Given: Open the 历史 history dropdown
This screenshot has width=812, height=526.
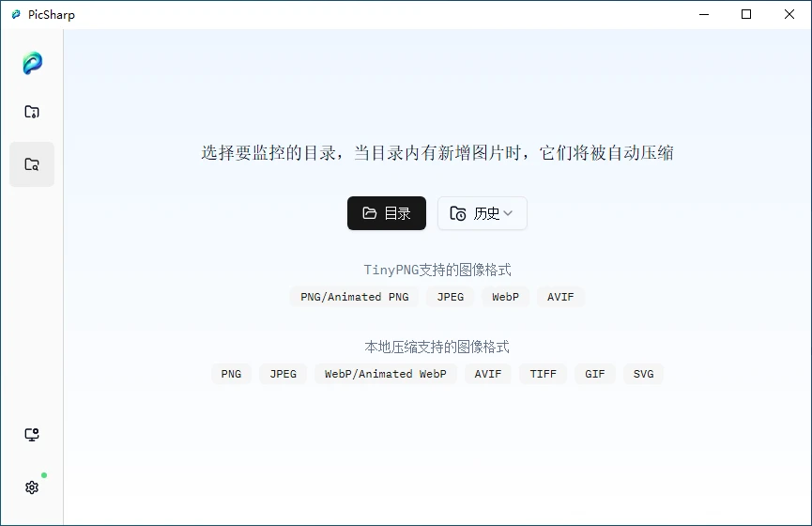Looking at the screenshot, I should 482,213.
